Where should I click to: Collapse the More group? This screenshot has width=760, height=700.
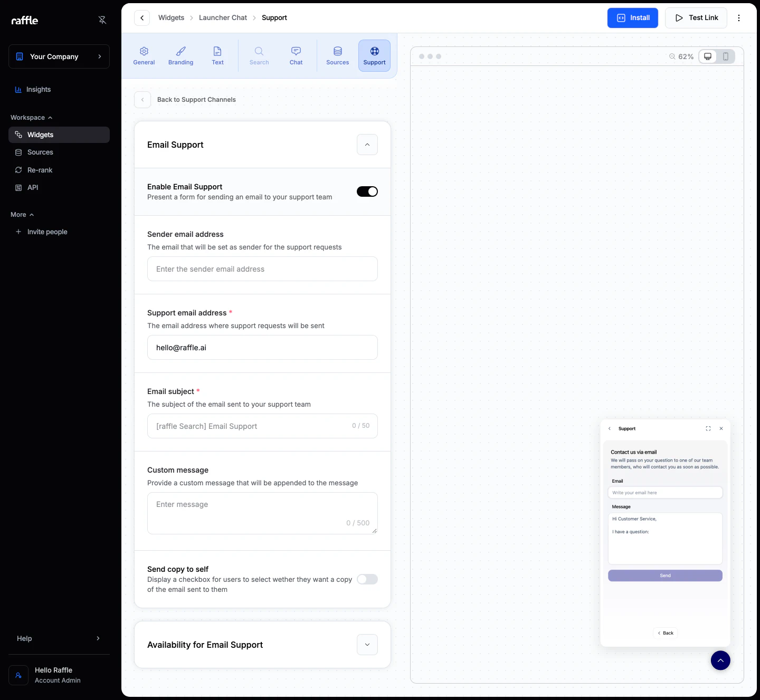point(22,215)
